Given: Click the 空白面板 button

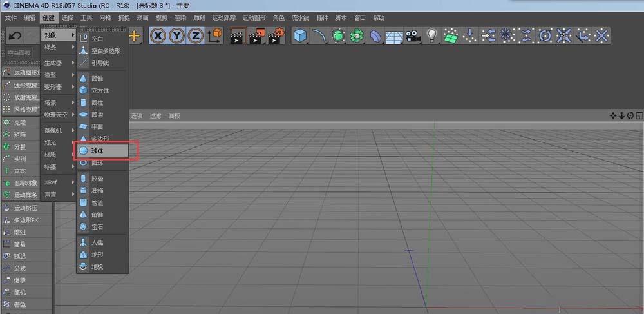Looking at the screenshot, I should click(x=19, y=53).
